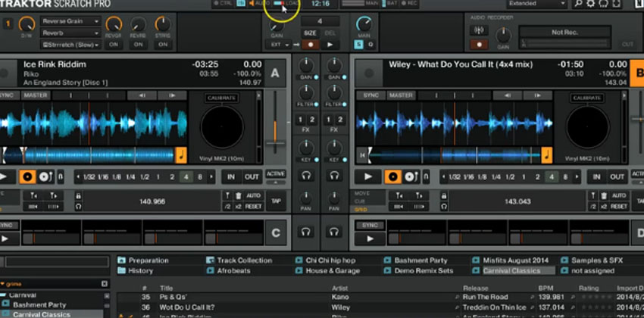Toggle REVRB effect ON button
This screenshot has height=318, width=644.
pos(139,45)
